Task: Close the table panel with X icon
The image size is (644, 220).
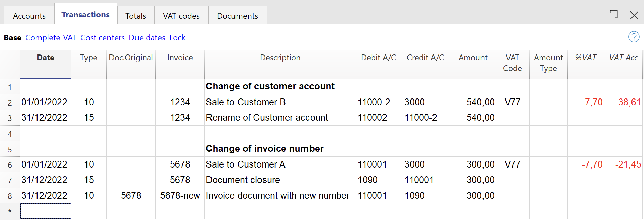Action: click(x=634, y=15)
